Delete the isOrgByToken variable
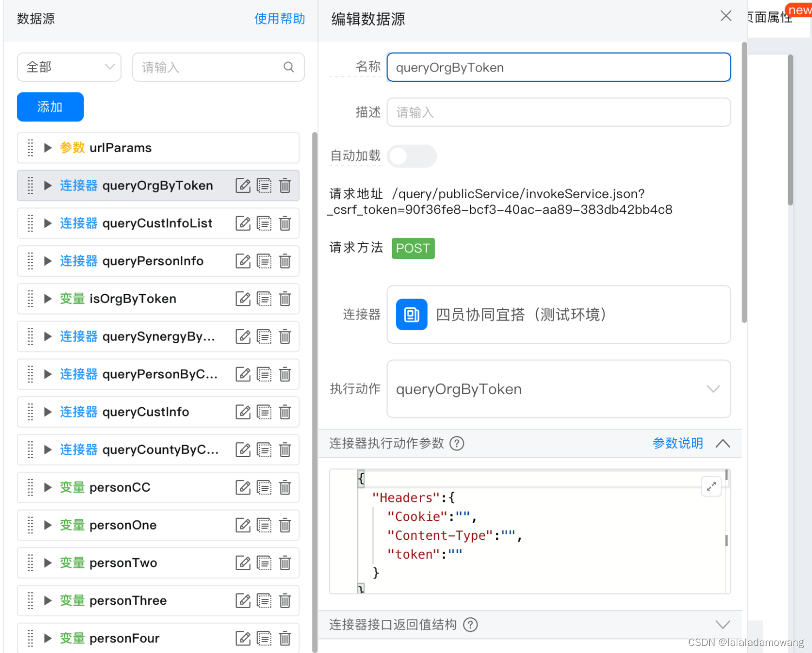This screenshot has height=653, width=812. (x=285, y=299)
